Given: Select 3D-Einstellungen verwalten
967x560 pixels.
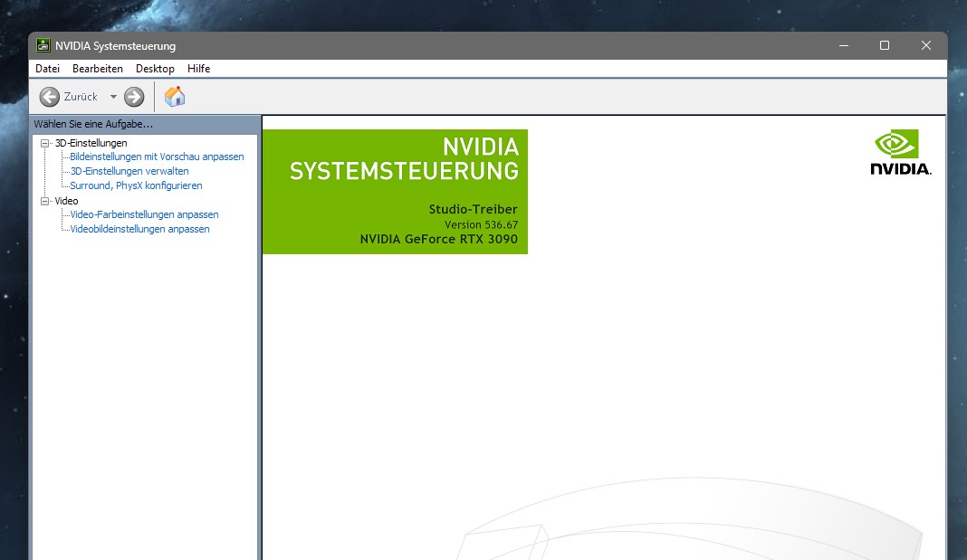Looking at the screenshot, I should click(x=129, y=171).
